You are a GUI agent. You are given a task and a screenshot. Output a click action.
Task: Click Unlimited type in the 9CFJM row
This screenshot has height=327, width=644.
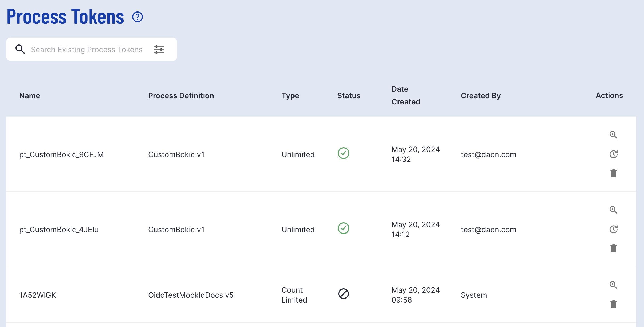pyautogui.click(x=298, y=154)
